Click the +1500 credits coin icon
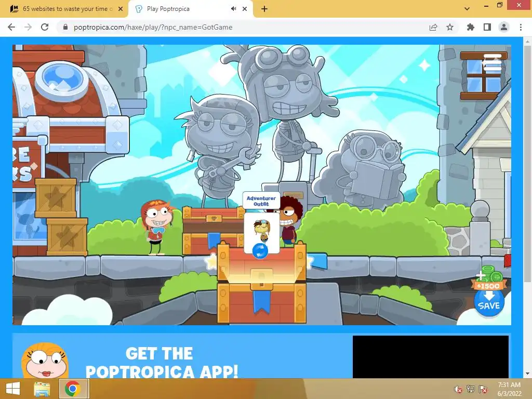 (x=488, y=277)
